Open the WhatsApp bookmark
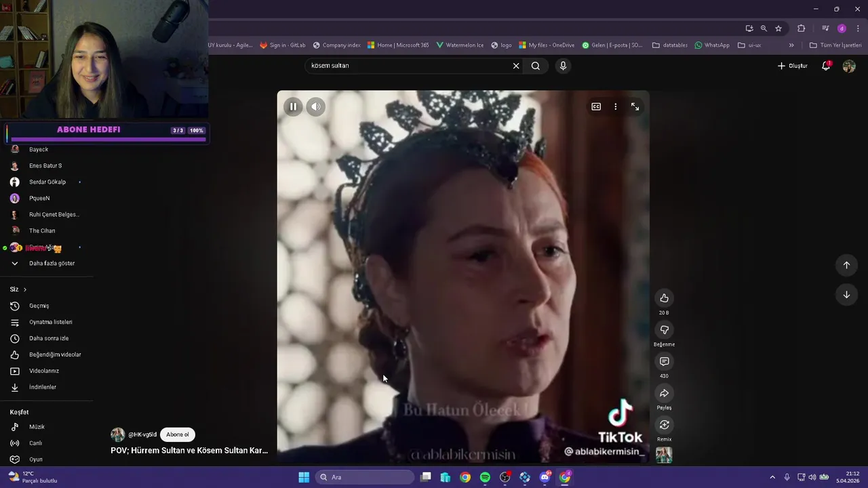The height and width of the screenshot is (488, 868). coord(712,45)
